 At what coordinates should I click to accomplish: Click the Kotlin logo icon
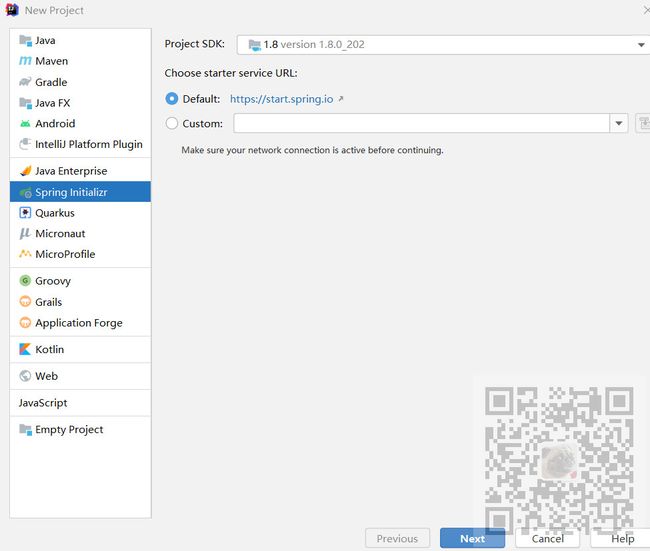25,349
